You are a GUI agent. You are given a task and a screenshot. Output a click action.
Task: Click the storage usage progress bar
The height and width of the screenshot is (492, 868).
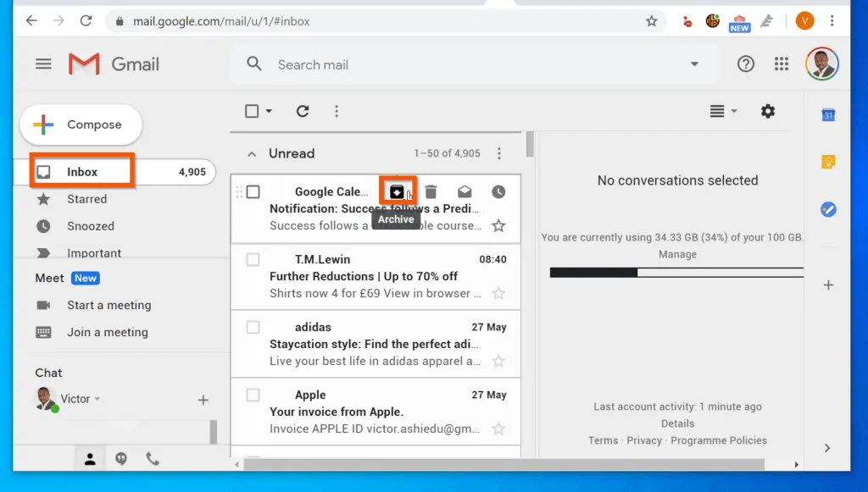(x=676, y=273)
